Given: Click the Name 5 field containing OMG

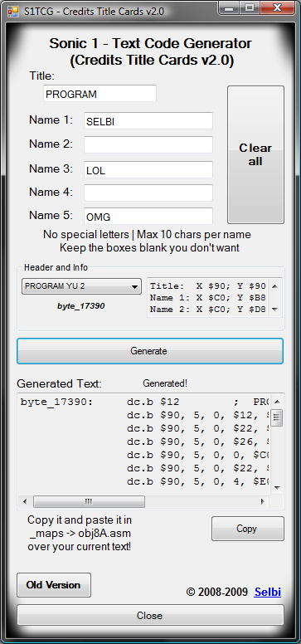Looking at the screenshot, I should point(148,216).
